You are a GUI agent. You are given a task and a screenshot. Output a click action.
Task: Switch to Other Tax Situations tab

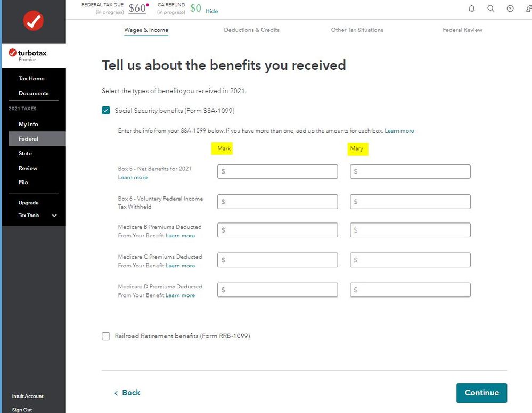pos(357,30)
